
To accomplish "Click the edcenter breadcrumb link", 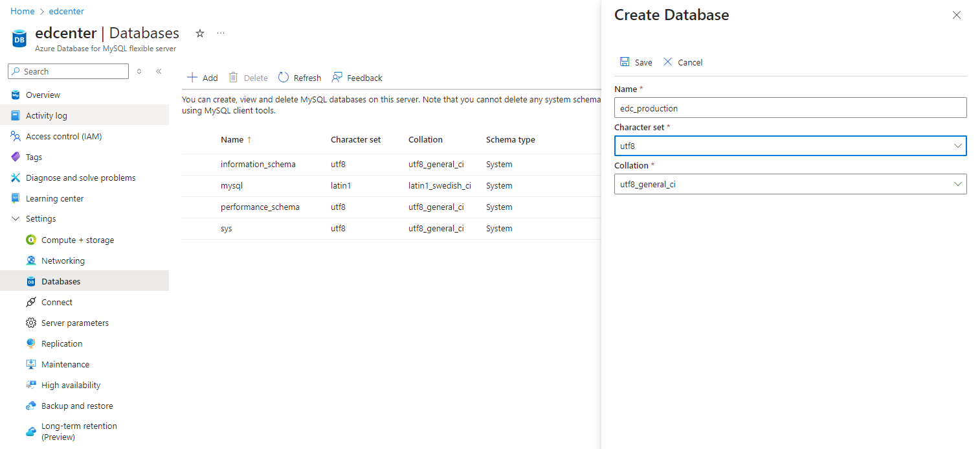I will coord(66,11).
